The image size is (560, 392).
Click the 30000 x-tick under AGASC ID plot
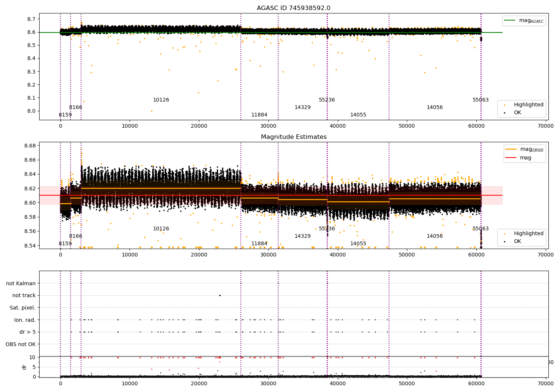pos(268,126)
